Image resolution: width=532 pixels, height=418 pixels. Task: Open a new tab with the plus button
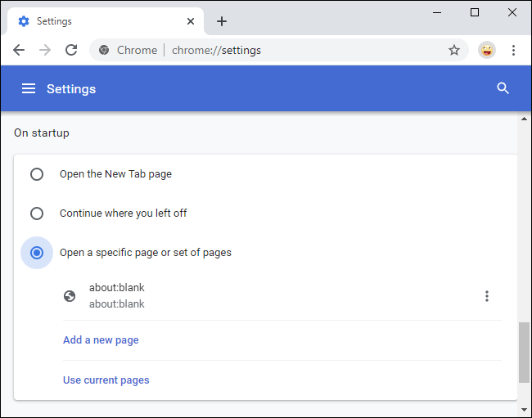coord(222,21)
